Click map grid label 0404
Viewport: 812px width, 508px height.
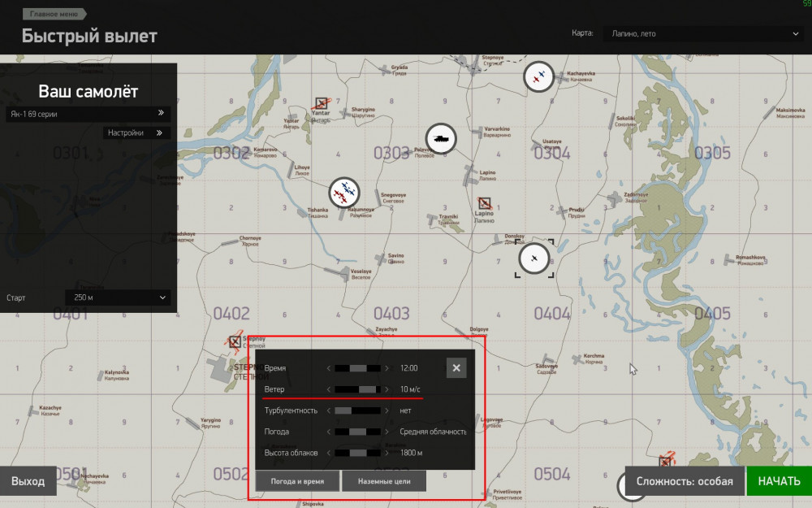(x=552, y=313)
